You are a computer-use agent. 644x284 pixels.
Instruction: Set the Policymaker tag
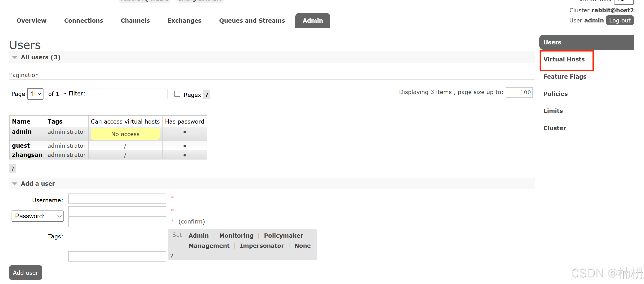pyautogui.click(x=283, y=236)
